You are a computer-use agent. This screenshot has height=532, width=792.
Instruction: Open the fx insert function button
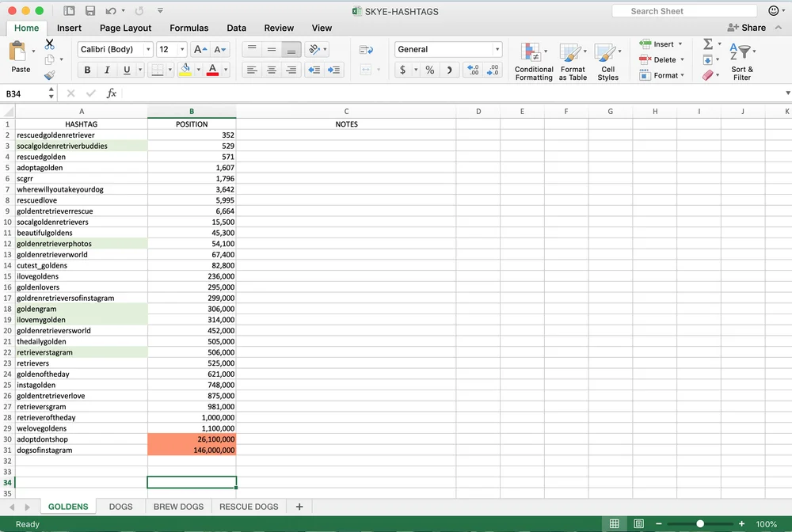tap(112, 93)
